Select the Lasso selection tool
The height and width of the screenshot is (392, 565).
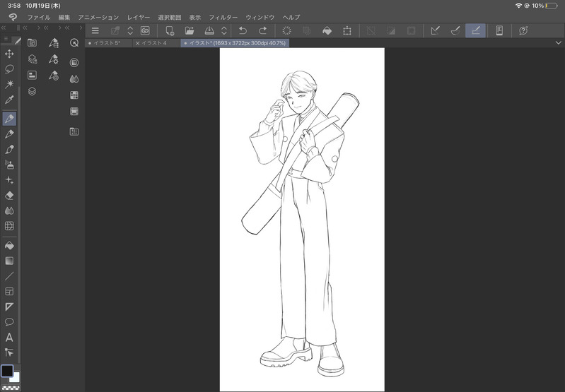9,69
